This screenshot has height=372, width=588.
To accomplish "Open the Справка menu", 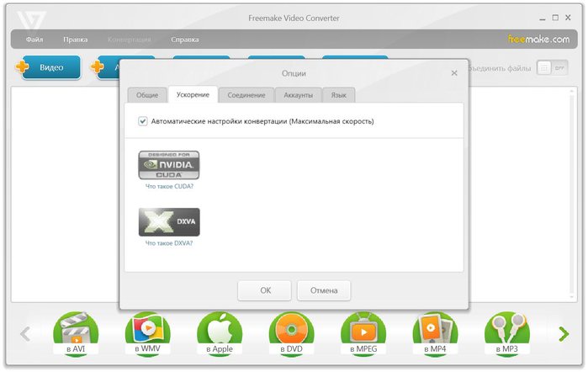I will pos(185,40).
